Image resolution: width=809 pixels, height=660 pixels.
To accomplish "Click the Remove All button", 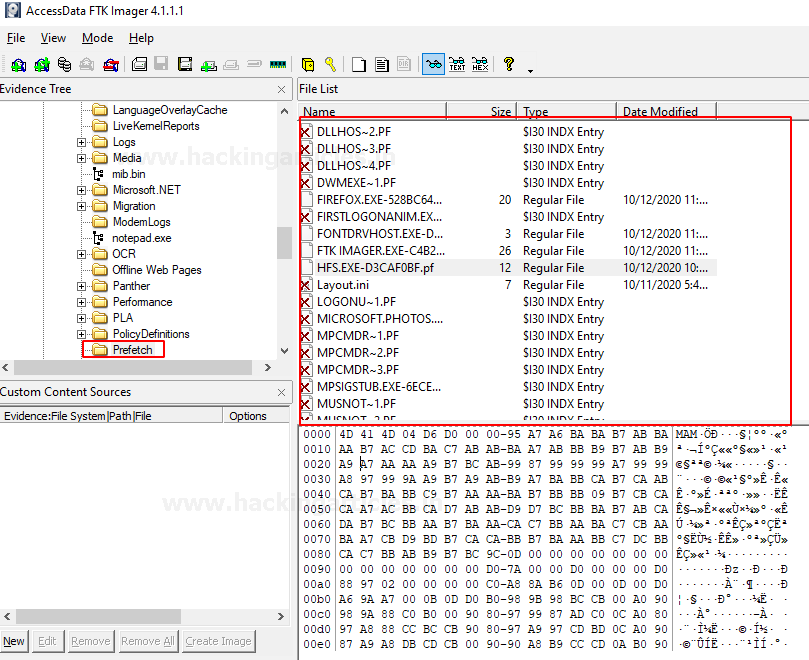I will [x=148, y=641].
